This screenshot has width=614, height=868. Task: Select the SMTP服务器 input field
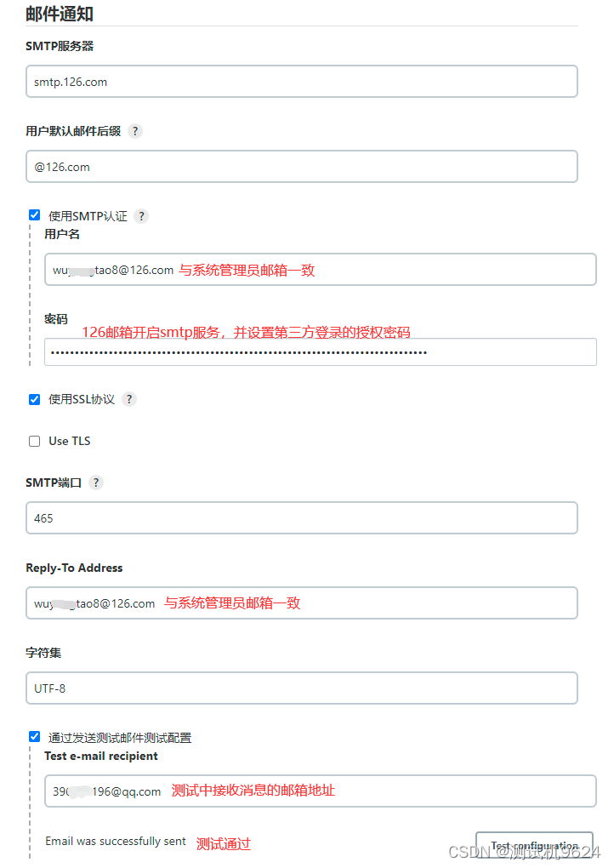[301, 82]
